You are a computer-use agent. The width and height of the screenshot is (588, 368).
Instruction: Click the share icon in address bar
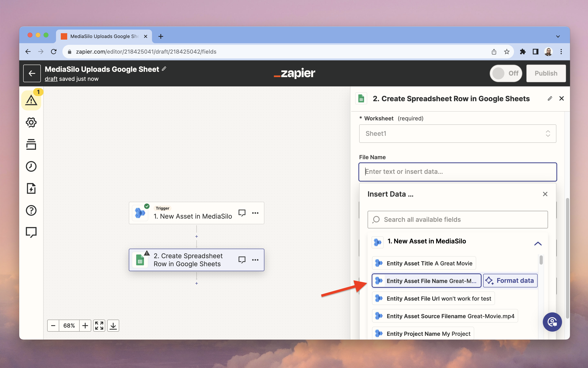pyautogui.click(x=494, y=52)
